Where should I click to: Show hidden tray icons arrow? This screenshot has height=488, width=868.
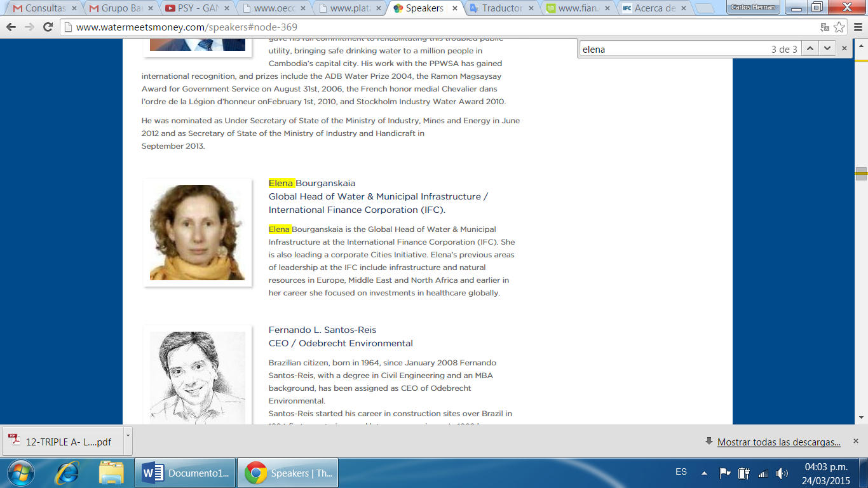click(x=704, y=473)
